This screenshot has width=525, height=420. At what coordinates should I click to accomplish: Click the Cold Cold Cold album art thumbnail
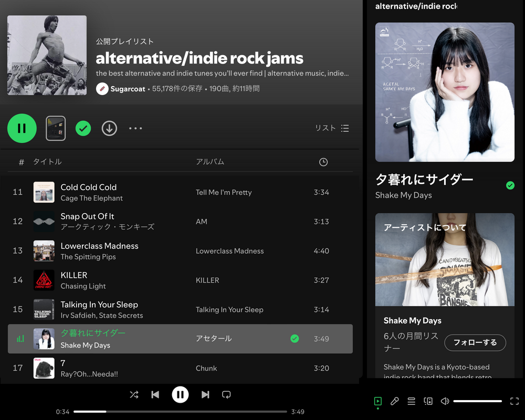[x=44, y=192]
